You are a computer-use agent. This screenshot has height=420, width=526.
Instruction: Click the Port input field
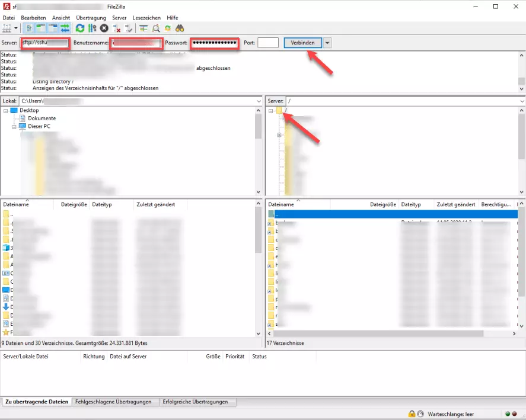tap(267, 43)
